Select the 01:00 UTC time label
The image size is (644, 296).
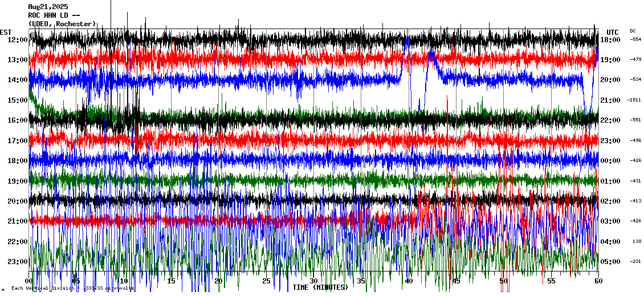[x=610, y=181]
